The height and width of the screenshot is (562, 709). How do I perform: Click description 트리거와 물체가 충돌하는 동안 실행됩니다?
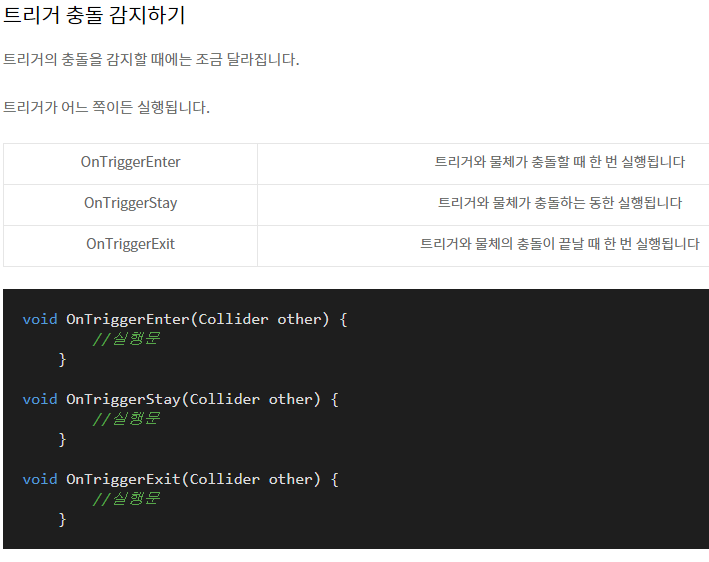(x=560, y=203)
